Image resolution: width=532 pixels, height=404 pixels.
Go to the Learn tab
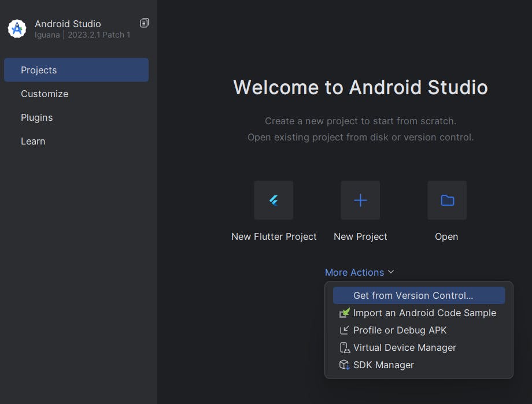(33, 141)
